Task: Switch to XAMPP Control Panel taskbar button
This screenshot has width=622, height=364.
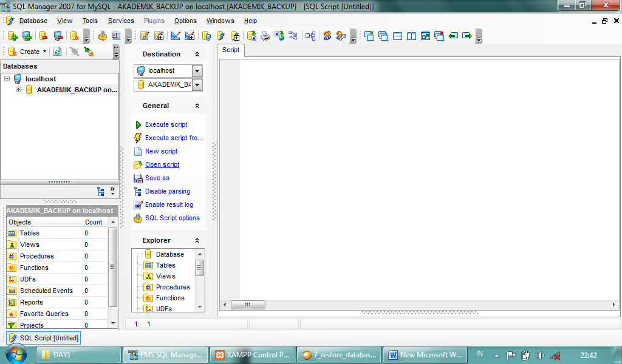Action: 252,355
